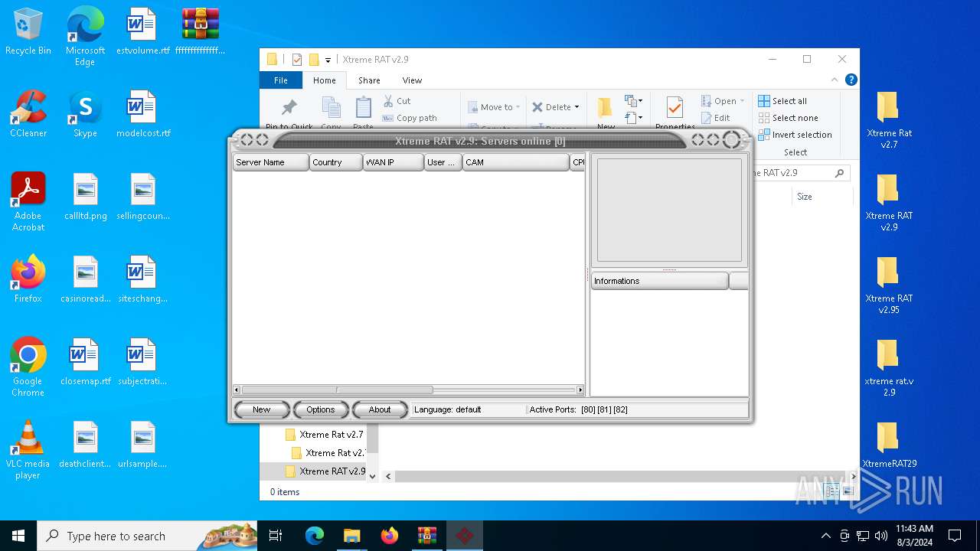Open Options in Xtreme RAT
Viewport: 980px width, 551px height.
(x=321, y=410)
